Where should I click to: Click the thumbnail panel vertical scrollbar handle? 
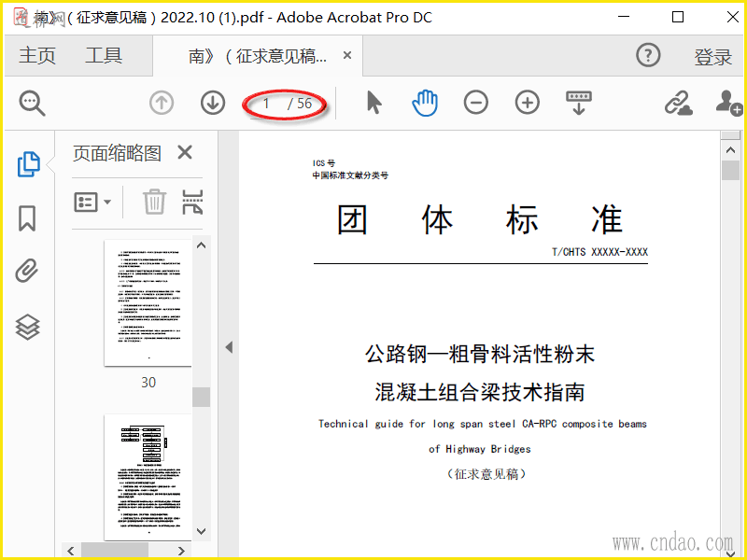[x=202, y=398]
